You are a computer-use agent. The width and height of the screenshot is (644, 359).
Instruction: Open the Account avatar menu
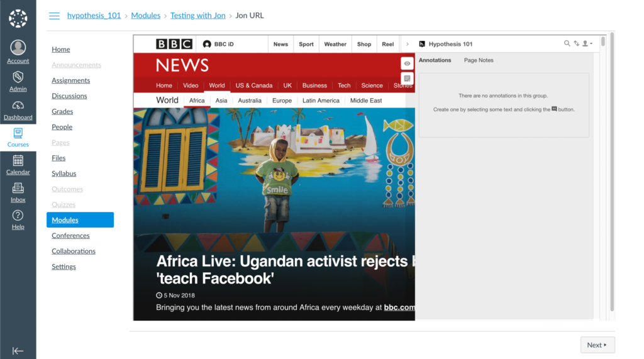pyautogui.click(x=18, y=48)
